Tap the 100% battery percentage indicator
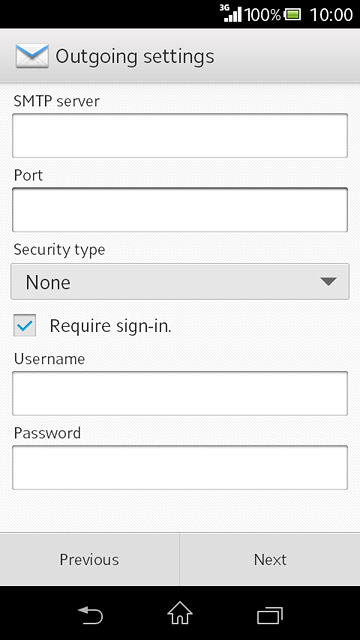360x640 pixels. coord(263,15)
